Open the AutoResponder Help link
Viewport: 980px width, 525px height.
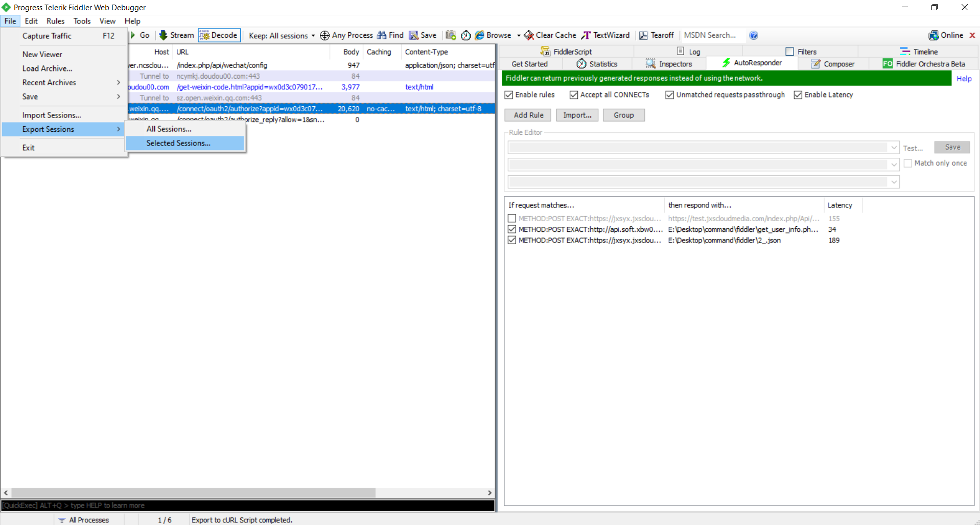tap(964, 79)
